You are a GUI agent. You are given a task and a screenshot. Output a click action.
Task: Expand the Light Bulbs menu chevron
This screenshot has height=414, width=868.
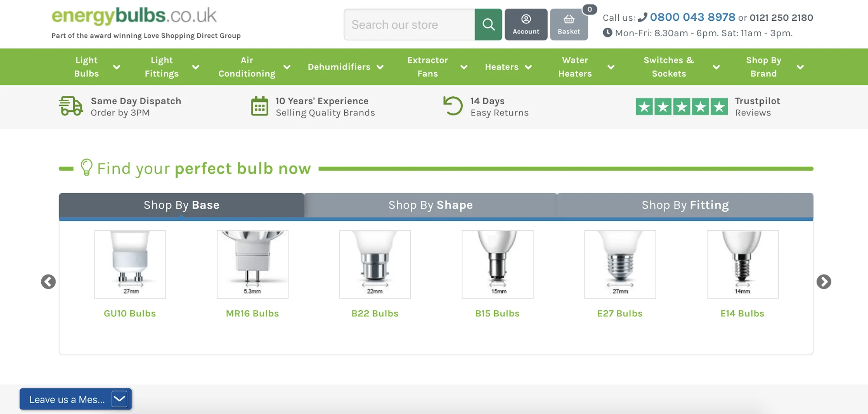[x=116, y=67]
